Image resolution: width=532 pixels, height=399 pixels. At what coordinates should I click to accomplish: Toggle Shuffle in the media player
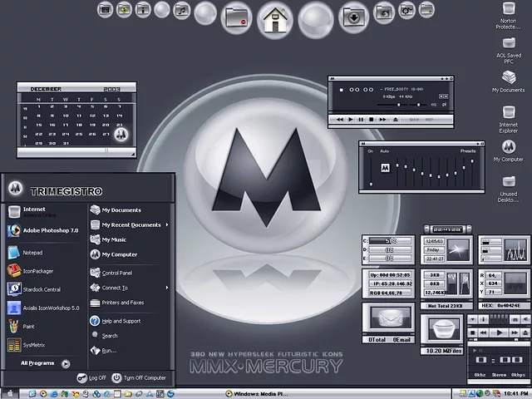tap(413, 120)
